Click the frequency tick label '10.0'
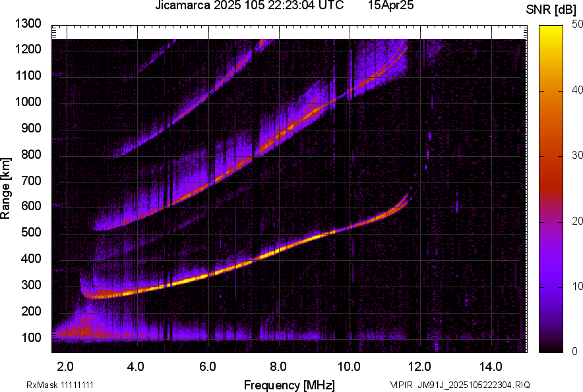 349,367
